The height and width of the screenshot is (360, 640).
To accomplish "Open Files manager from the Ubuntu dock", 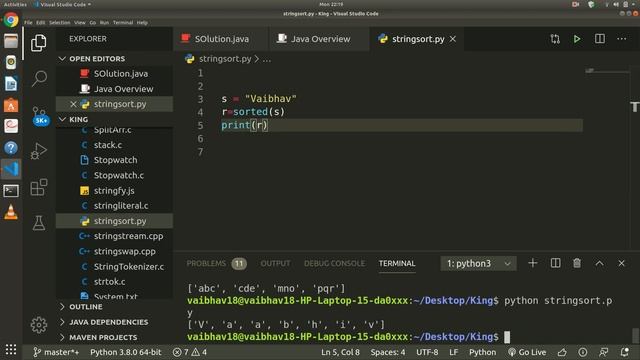I will pos(11,41).
